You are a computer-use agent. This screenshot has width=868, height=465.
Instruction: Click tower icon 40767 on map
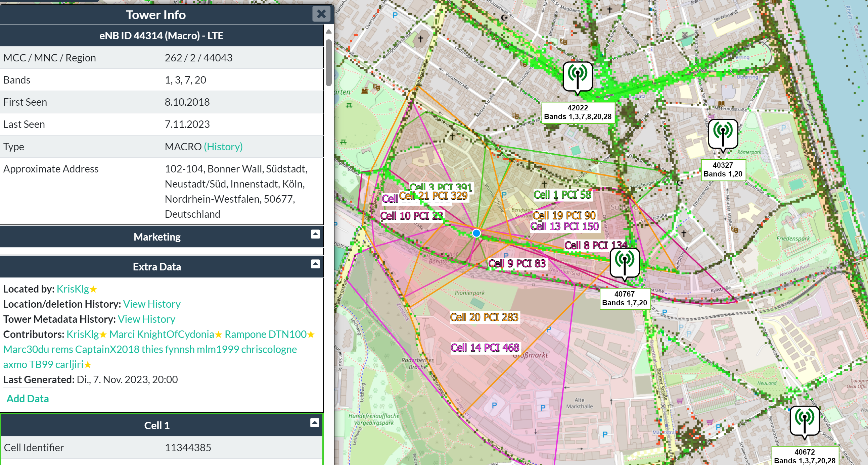click(624, 262)
